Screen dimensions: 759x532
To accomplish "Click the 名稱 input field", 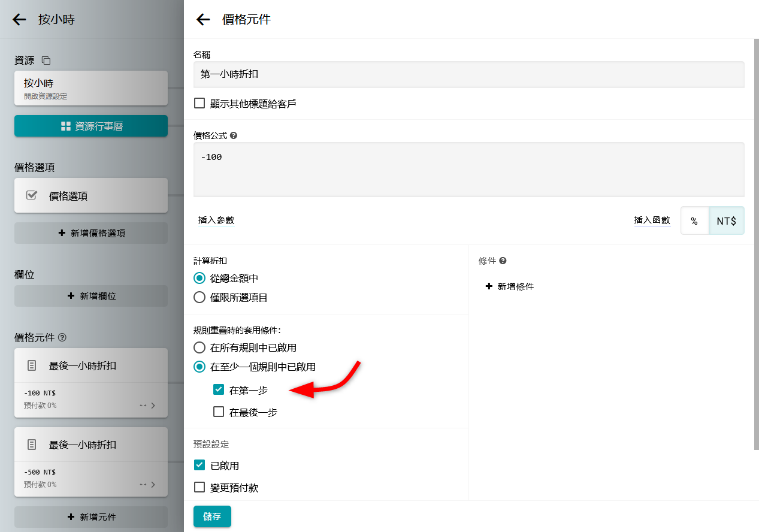I will coord(468,74).
